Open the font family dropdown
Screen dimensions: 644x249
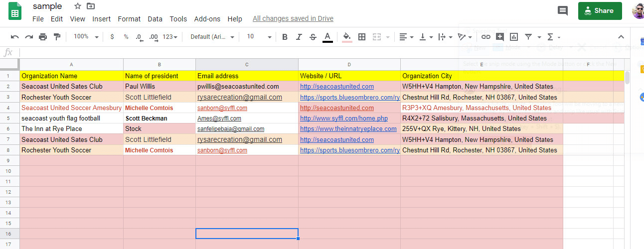pos(212,37)
